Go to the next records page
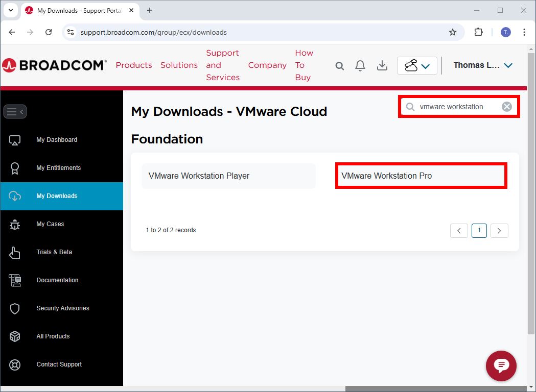The width and height of the screenshot is (536, 392). tap(499, 231)
